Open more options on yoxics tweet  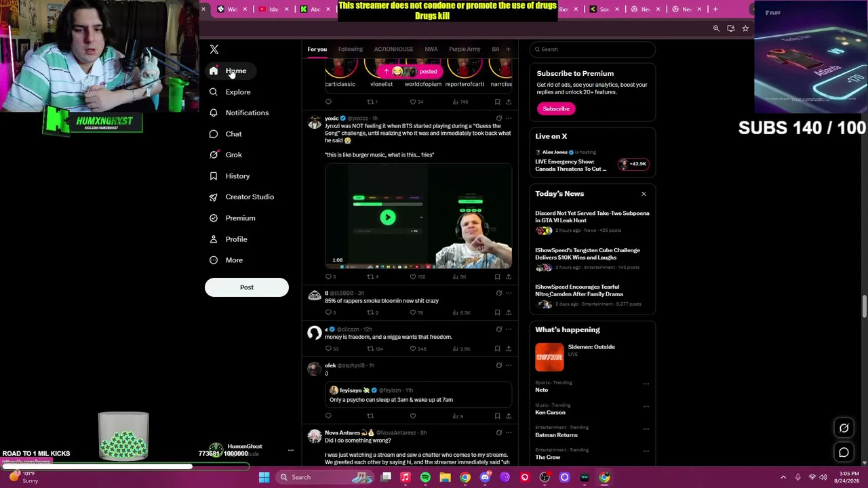pos(509,119)
